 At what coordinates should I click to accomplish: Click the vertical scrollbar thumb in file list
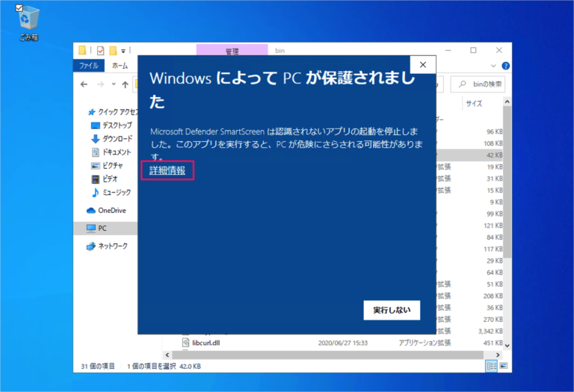pos(507,182)
